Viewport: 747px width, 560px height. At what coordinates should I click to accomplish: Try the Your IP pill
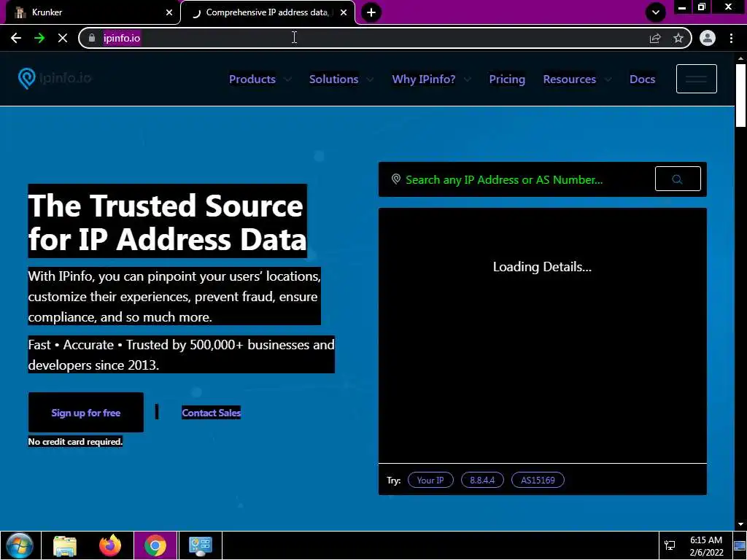coord(430,480)
